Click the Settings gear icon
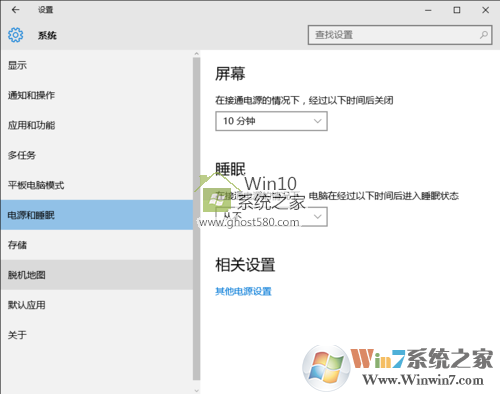The width and height of the screenshot is (500, 394). coord(15,35)
